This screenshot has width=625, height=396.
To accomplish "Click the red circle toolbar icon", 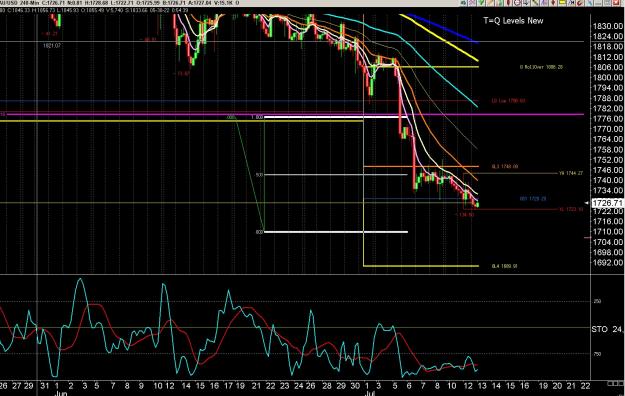I will pos(517,2).
